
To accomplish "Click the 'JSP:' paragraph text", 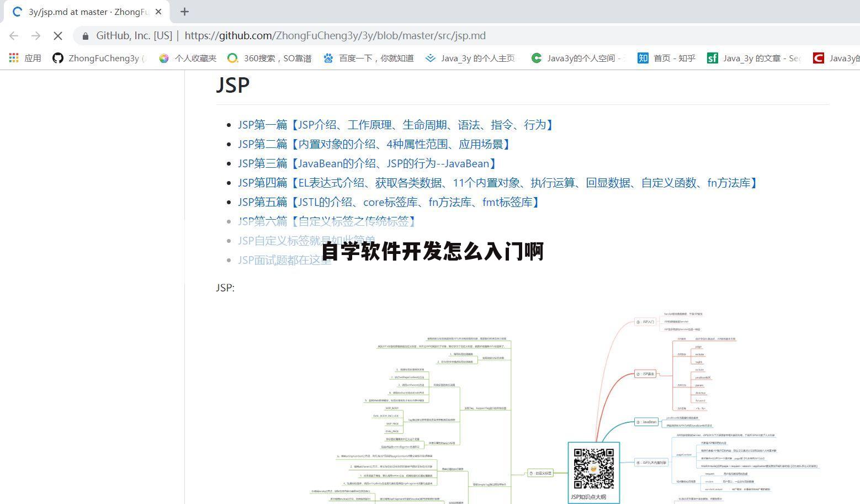I will [225, 288].
